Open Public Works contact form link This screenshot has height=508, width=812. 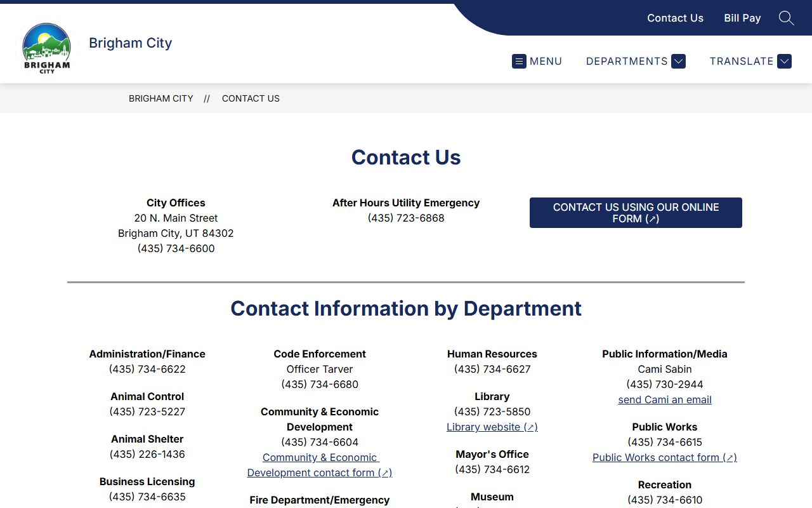(x=665, y=457)
